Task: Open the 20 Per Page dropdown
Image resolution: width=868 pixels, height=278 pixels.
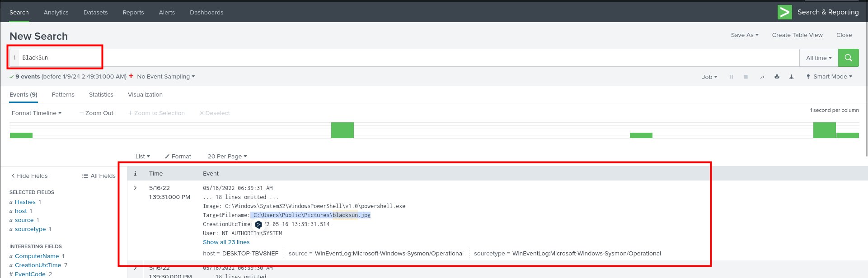Action: 227,157
